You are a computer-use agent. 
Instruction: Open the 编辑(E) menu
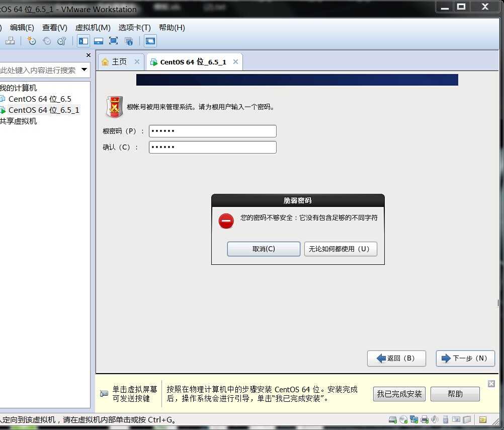(x=22, y=28)
